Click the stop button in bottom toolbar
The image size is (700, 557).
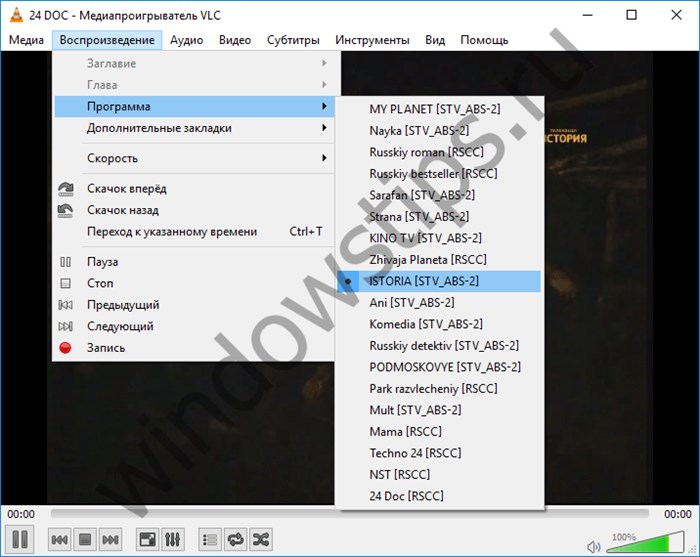point(85,540)
